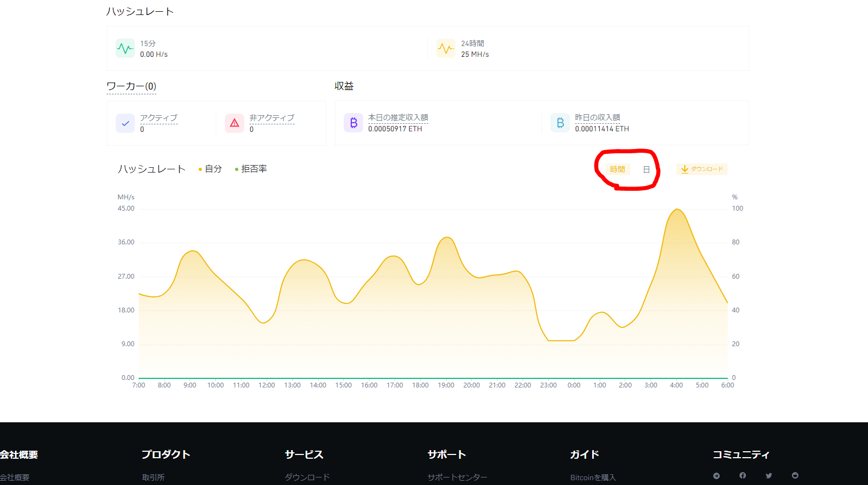Click the download arrow icon in ダウンロード button

[x=684, y=169]
